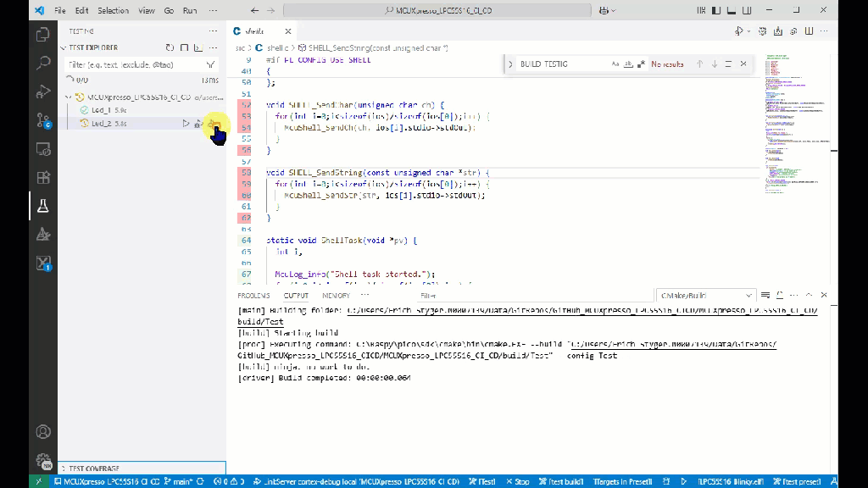This screenshot has width=868, height=488.
Task: Click Targets in Preset in the status bar
Action: pos(624,480)
